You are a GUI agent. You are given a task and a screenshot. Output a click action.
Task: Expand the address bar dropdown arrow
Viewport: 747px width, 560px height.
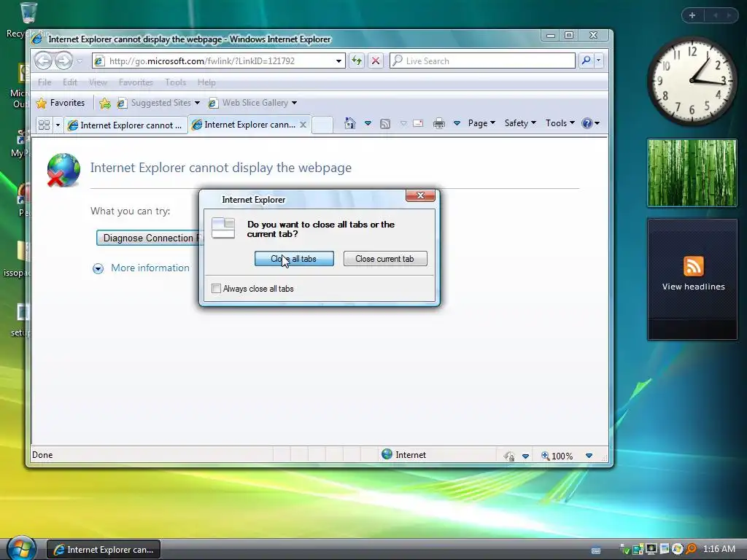[x=338, y=61]
